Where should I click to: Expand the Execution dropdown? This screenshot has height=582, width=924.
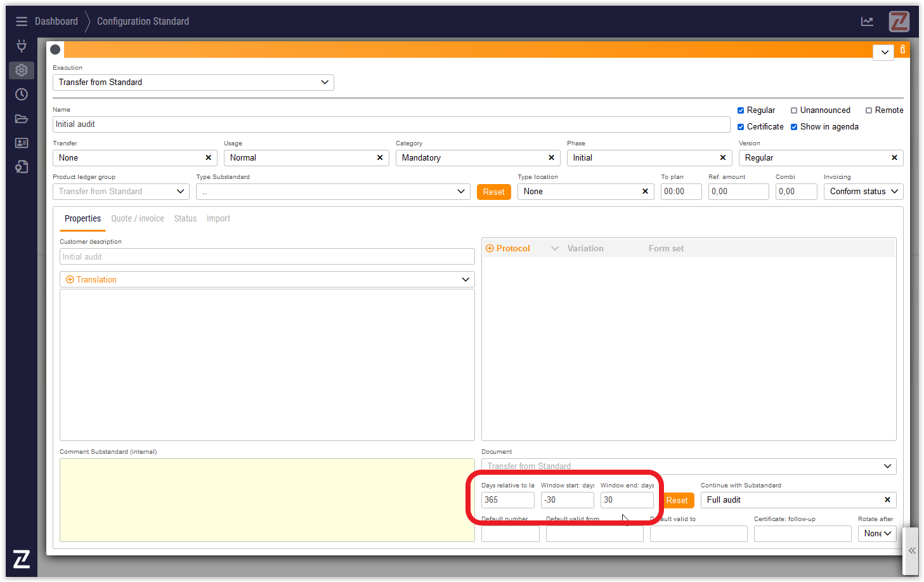point(193,83)
